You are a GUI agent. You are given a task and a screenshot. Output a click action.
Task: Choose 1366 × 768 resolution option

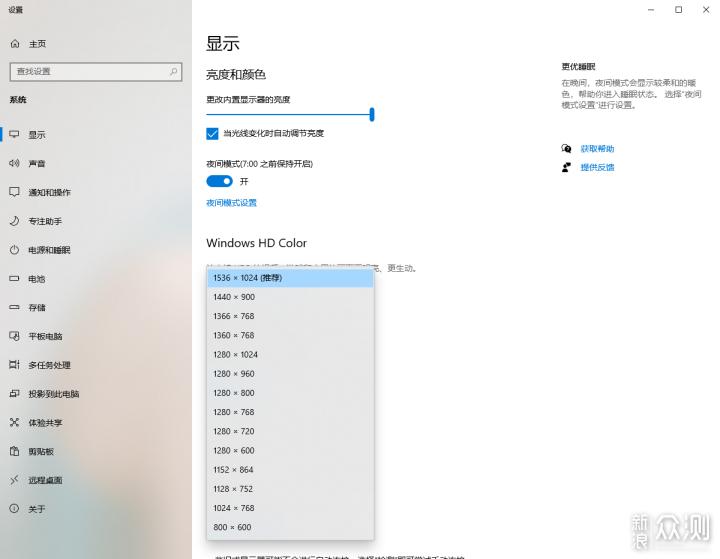(291, 316)
